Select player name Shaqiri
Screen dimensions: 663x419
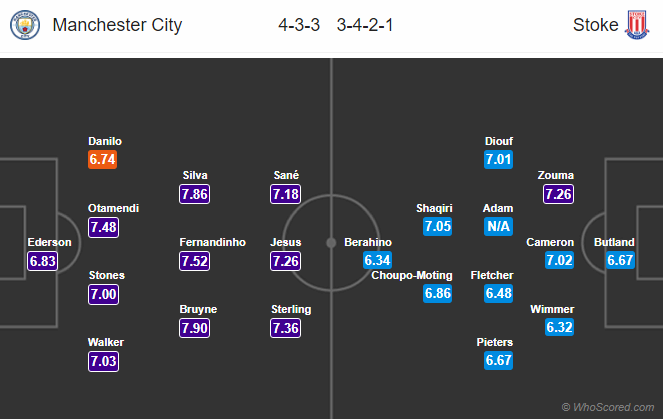(435, 208)
